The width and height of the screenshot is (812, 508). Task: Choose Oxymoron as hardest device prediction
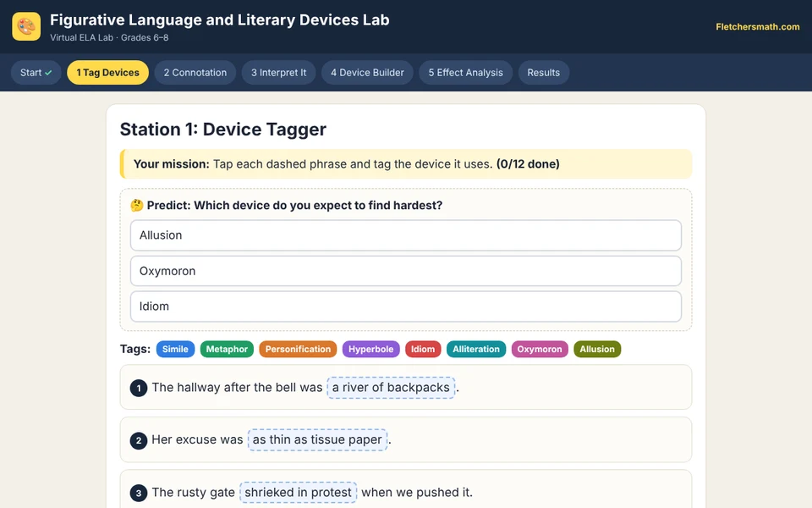405,271
